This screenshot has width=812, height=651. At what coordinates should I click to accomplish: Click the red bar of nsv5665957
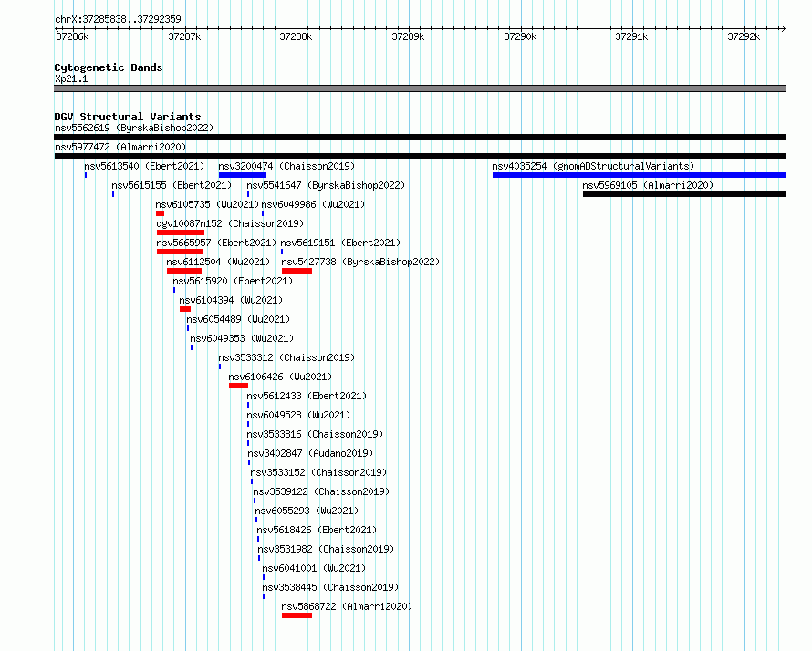click(x=181, y=252)
